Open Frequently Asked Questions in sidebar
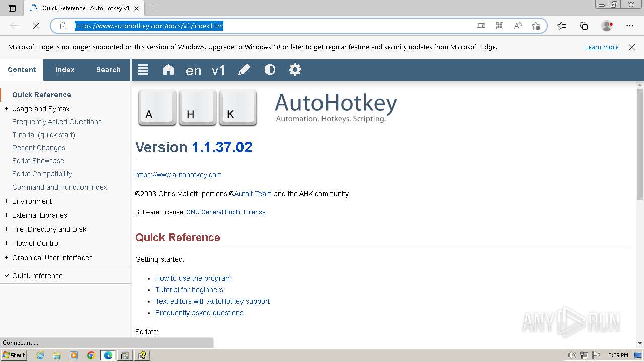 point(57,122)
